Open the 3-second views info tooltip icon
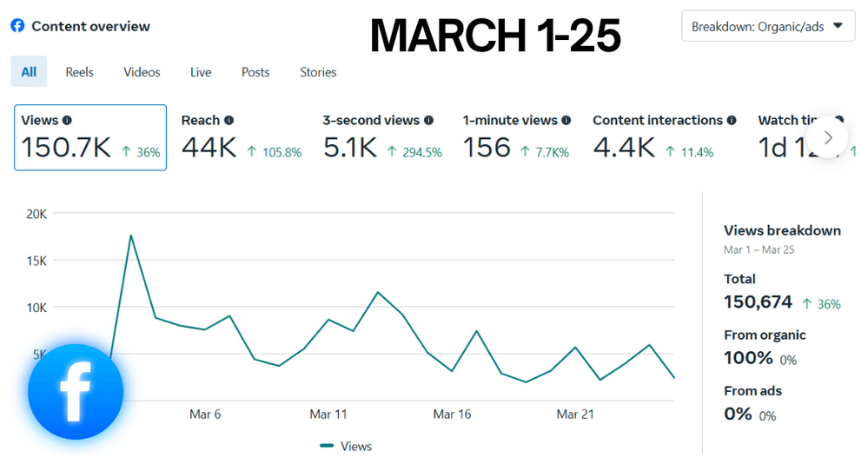The width and height of the screenshot is (868, 458). coord(429,120)
